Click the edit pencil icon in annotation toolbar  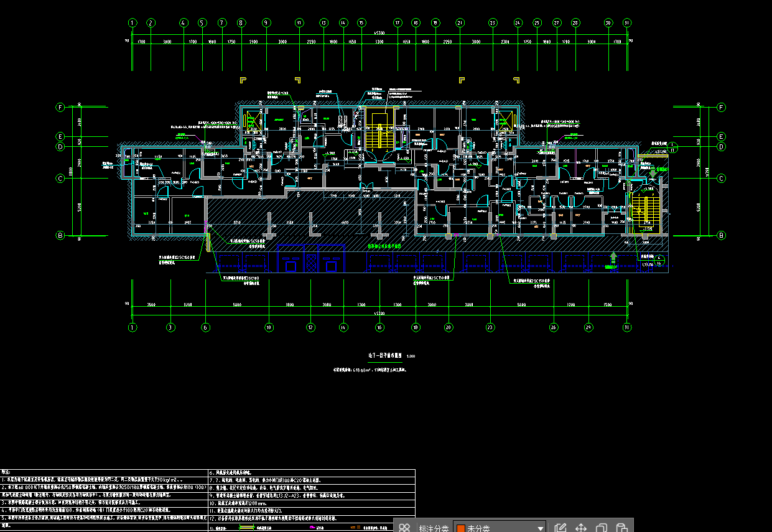click(x=560, y=528)
